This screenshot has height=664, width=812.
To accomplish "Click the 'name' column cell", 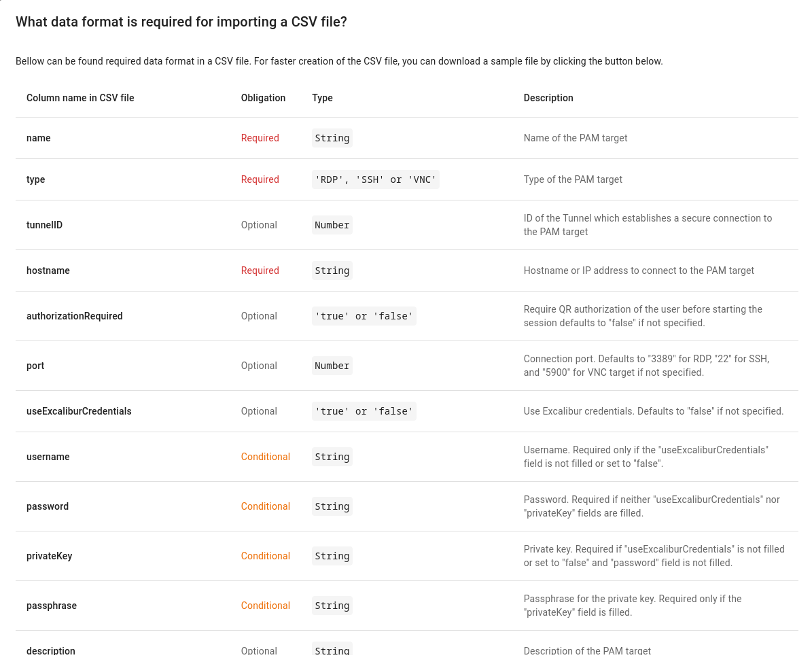I will coord(39,138).
